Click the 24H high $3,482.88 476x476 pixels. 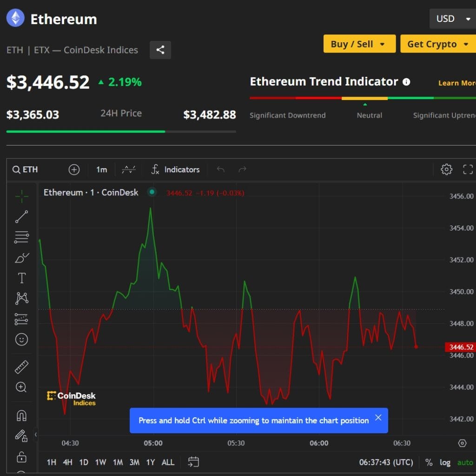(x=210, y=115)
